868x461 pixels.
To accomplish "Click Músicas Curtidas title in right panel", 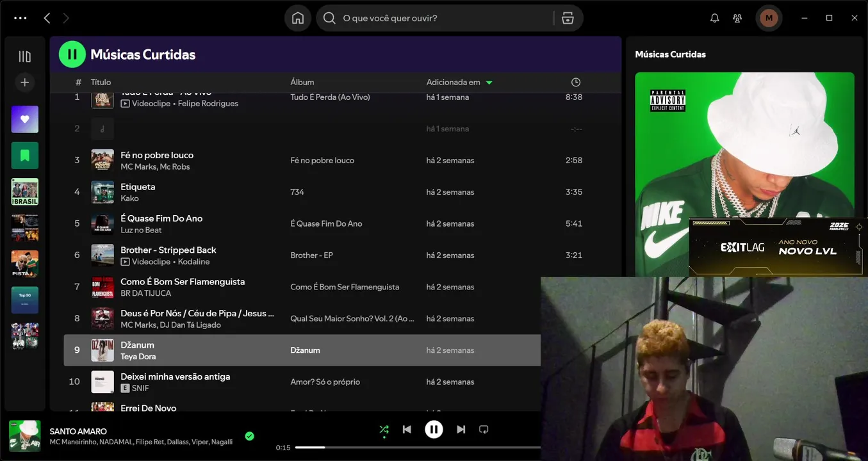I will [670, 54].
